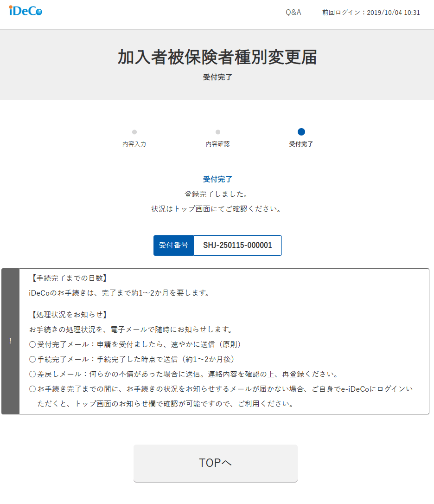Click the 加入者被保険者種別変更届 page title
The height and width of the screenshot is (504, 434).
pos(217,58)
